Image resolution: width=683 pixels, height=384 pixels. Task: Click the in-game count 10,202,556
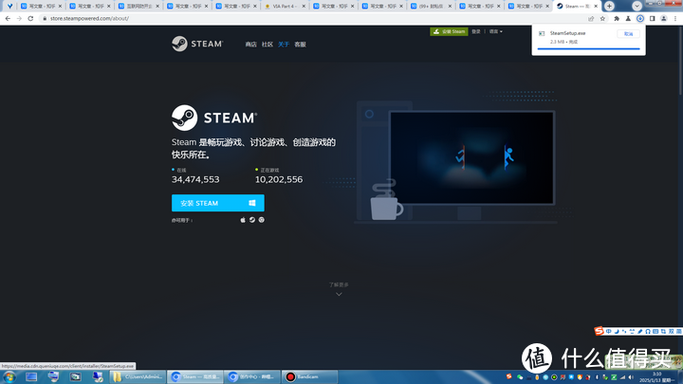[x=279, y=179]
